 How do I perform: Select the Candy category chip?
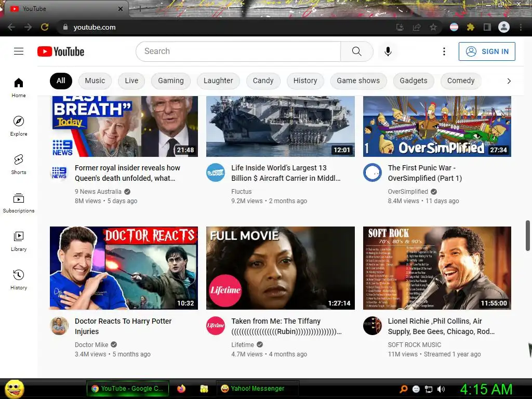click(263, 81)
